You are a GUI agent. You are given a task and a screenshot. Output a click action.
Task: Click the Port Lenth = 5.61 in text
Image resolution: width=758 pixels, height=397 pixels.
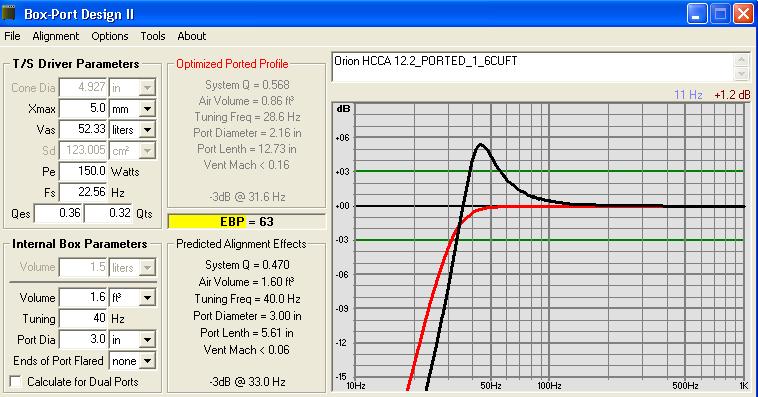[x=247, y=333]
